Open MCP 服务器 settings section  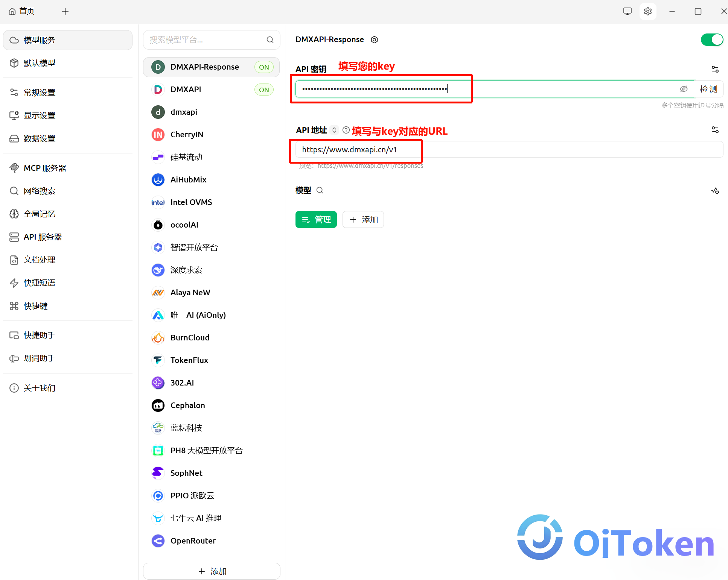coord(68,168)
